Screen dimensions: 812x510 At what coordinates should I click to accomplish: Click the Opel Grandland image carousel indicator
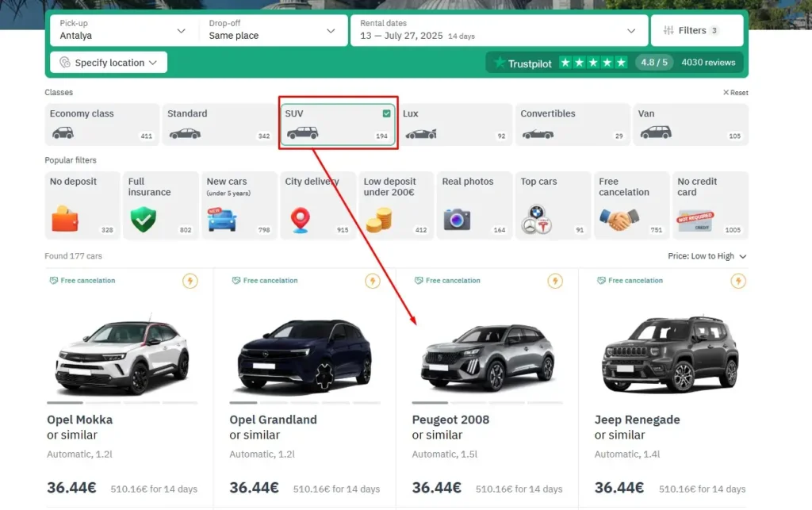305,402
